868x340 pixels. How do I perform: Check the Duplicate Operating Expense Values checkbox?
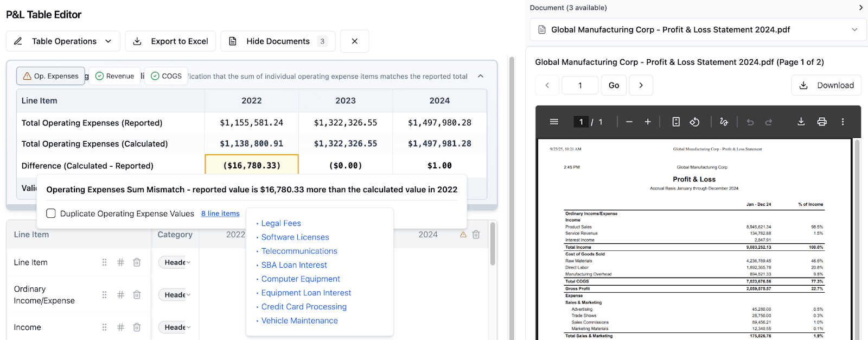pos(51,213)
